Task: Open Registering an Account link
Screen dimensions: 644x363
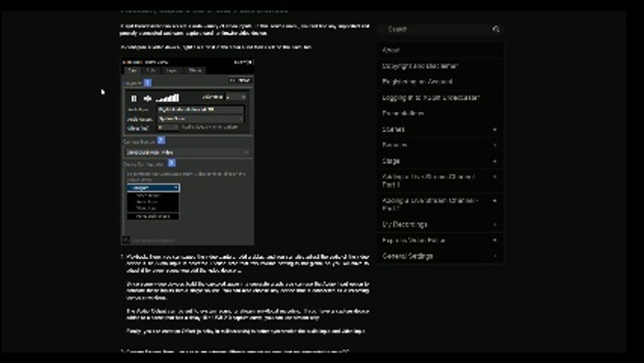Action: [x=417, y=82]
